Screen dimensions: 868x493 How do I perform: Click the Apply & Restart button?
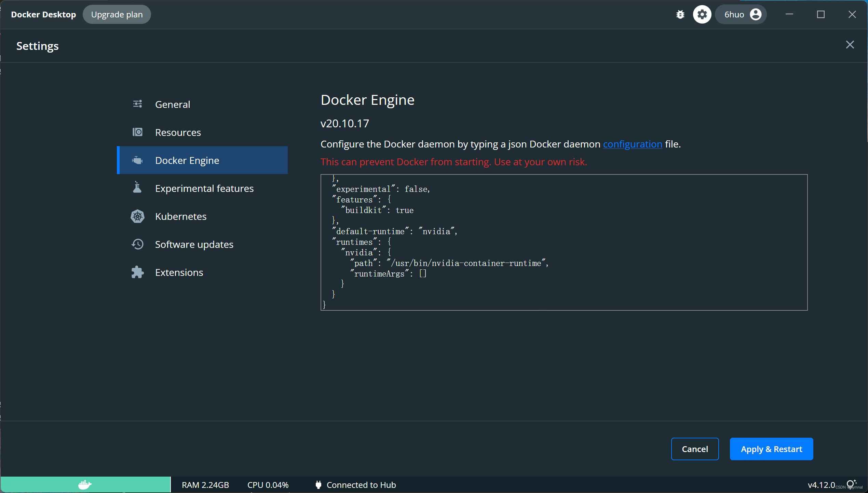click(771, 449)
